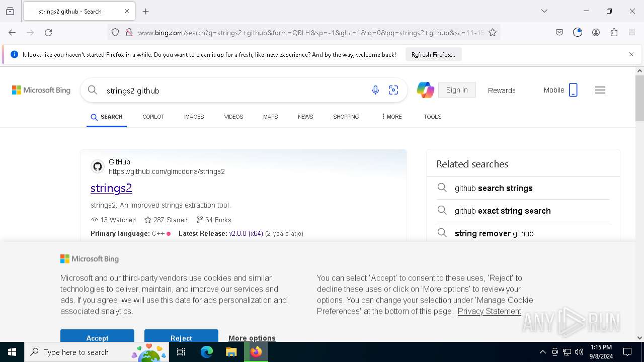Viewport: 644px width, 362px height.
Task: Open the Firefox View icon
Action: point(10,11)
